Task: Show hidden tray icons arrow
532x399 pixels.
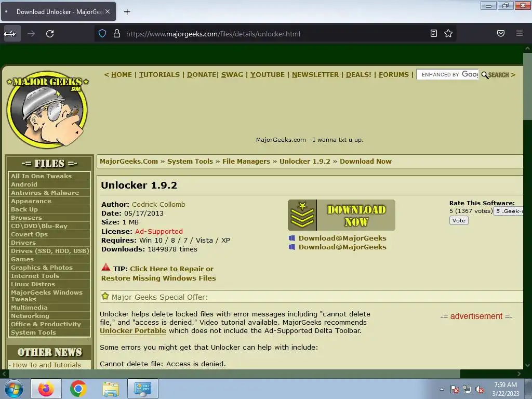Action: coord(442,389)
